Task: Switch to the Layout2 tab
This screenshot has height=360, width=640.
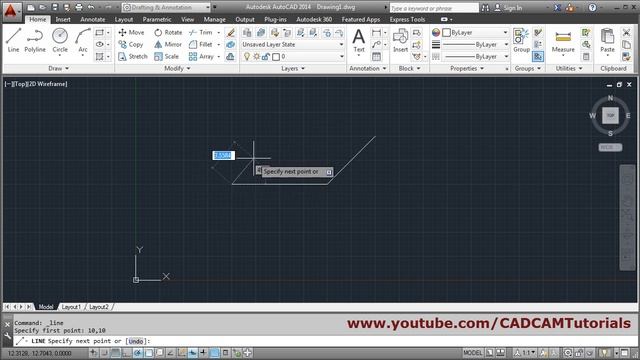Action: point(99,307)
